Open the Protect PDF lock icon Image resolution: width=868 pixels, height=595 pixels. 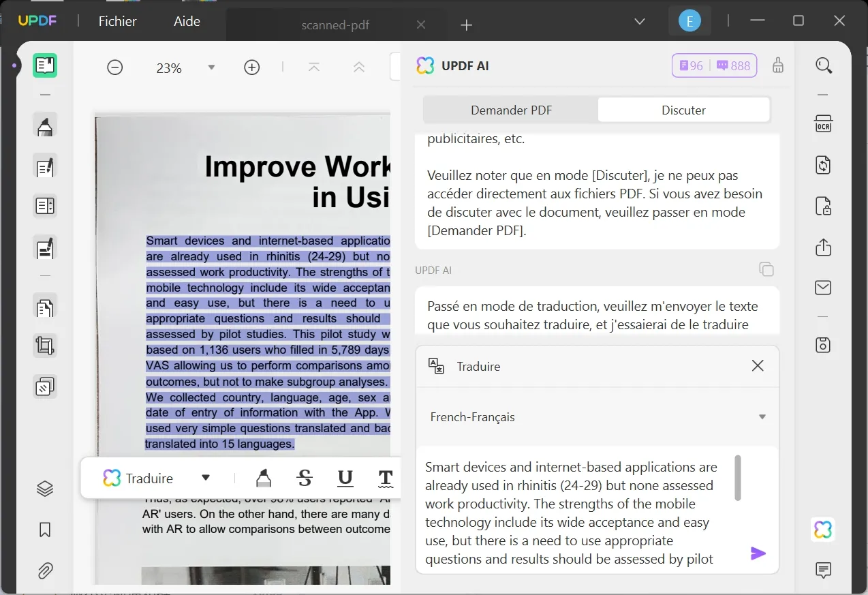824,206
